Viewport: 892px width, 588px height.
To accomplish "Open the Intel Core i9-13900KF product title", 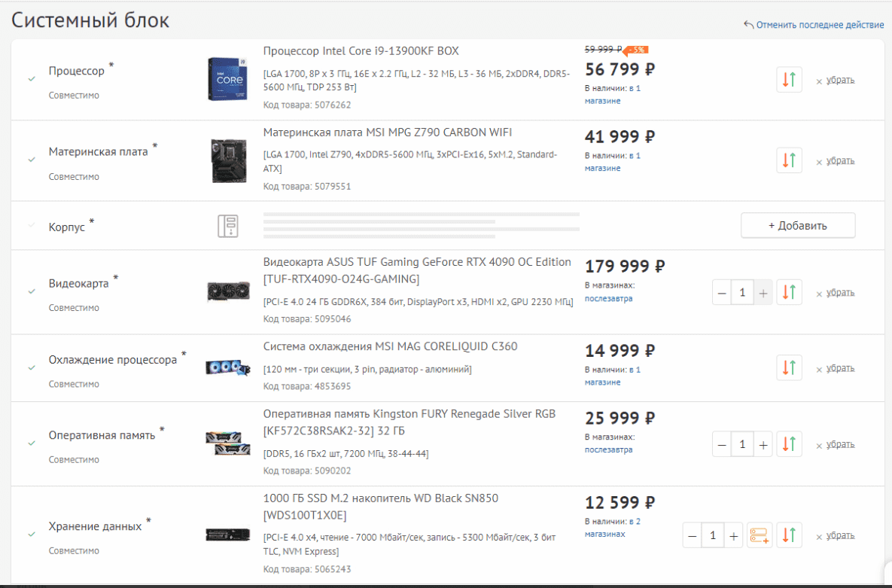I will coord(361,51).
